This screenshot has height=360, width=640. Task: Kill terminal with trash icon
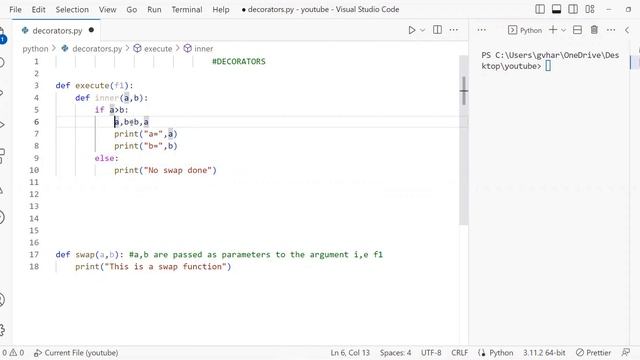[x=594, y=30]
